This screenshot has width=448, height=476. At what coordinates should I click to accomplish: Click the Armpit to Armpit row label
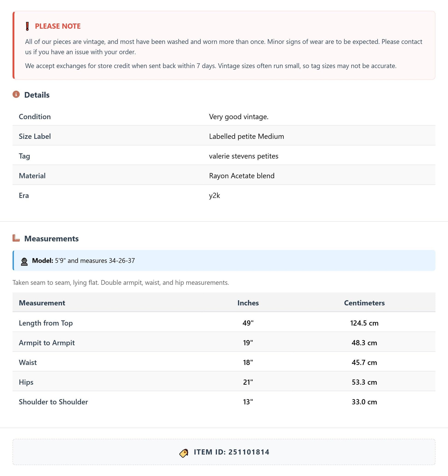[x=47, y=343]
